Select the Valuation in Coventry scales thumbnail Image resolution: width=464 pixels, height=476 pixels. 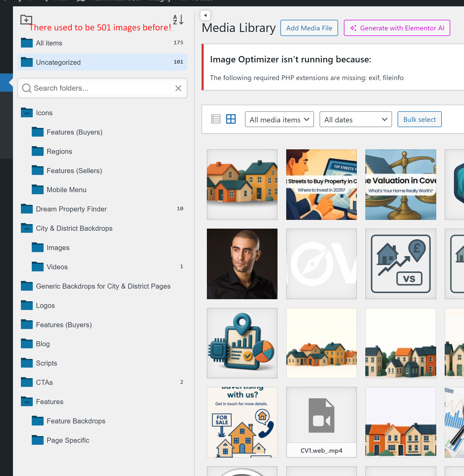click(401, 184)
